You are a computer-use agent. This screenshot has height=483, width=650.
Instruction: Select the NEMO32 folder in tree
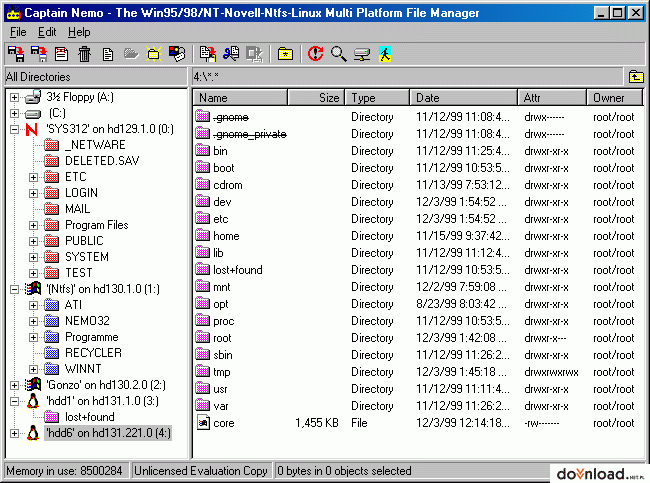87,321
